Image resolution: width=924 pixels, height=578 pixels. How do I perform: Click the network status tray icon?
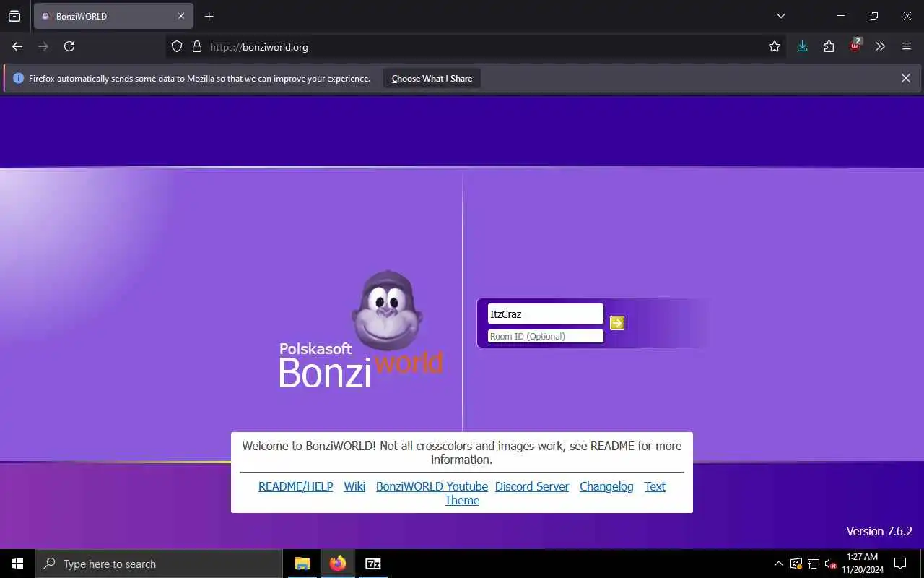tap(814, 564)
